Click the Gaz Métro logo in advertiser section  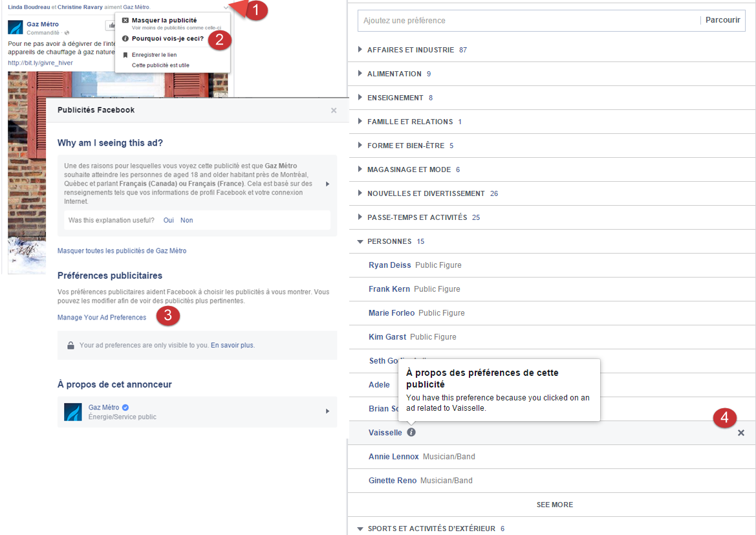tap(73, 412)
